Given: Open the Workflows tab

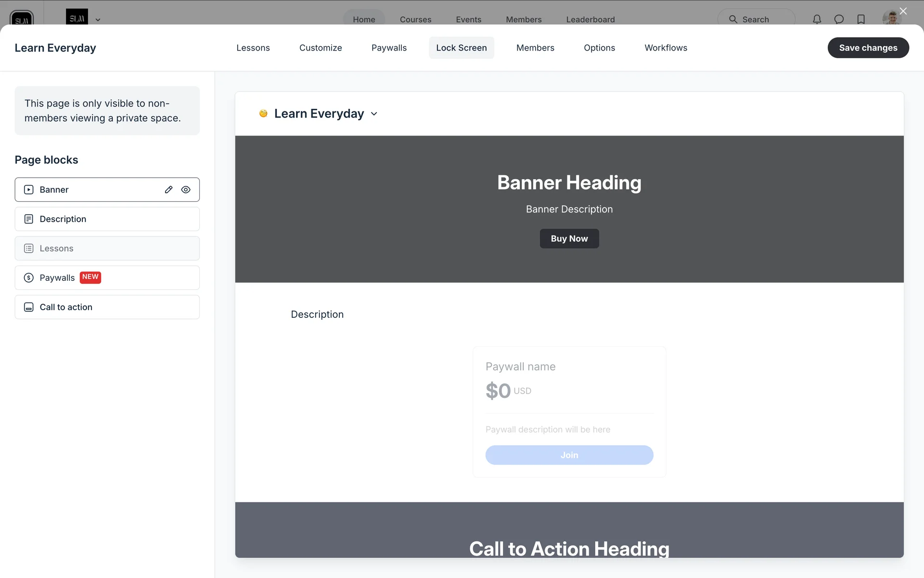Looking at the screenshot, I should tap(666, 48).
